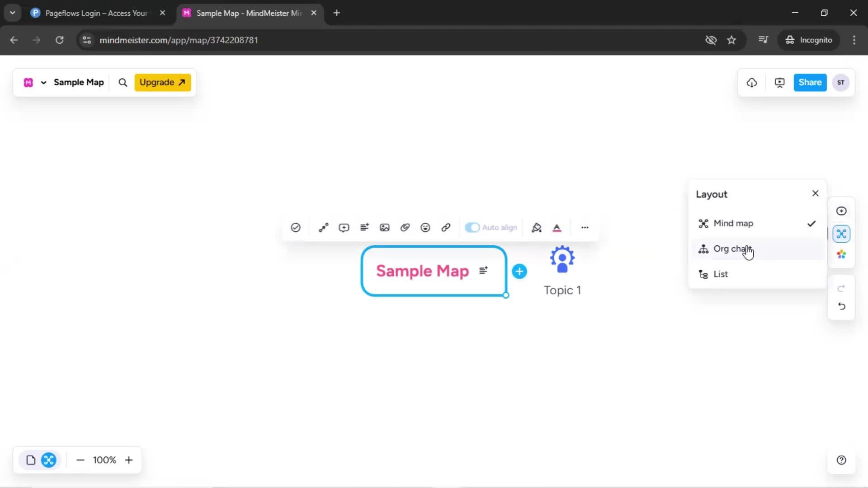
Task: Click the undo arrow
Action: coord(841,306)
